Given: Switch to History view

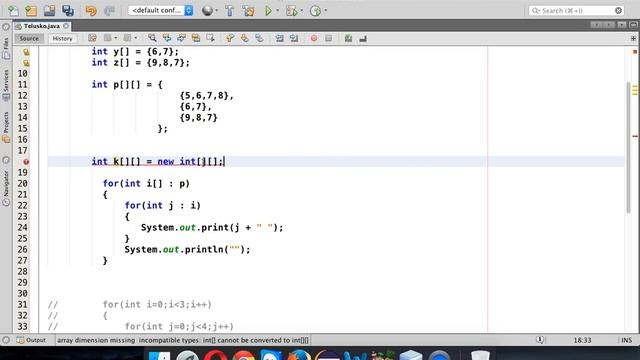Looking at the screenshot, I should click(x=62, y=38).
